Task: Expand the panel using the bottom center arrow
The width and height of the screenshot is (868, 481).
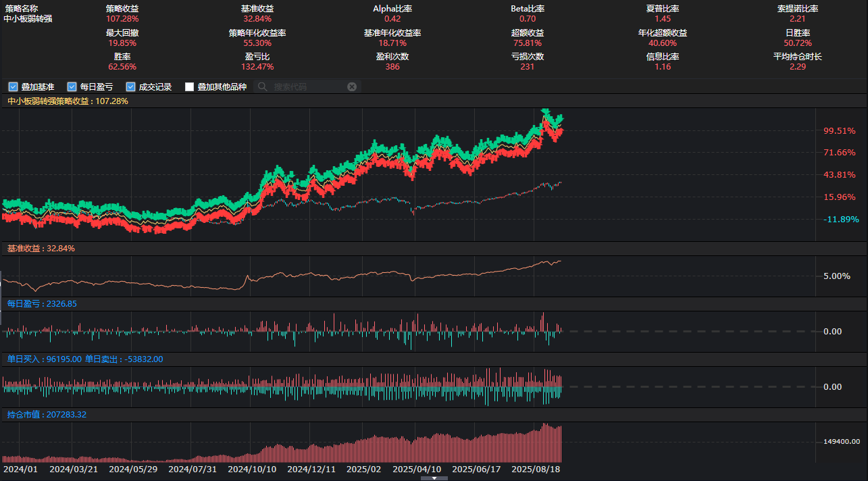Action: (434, 478)
